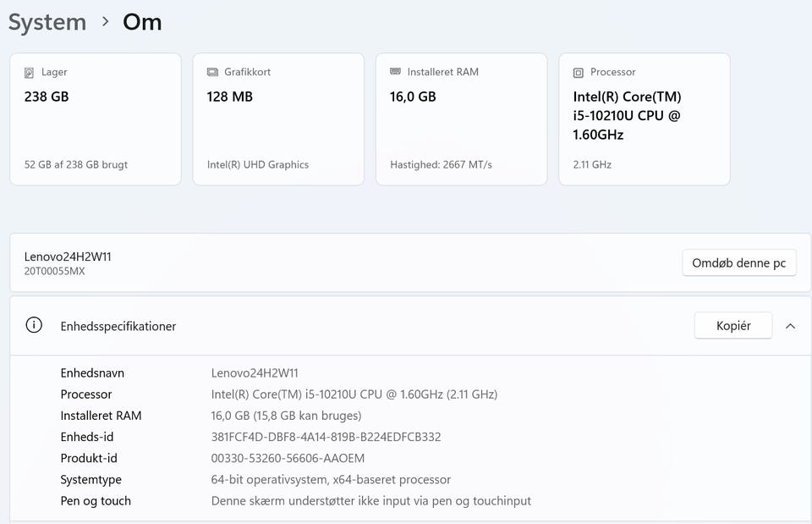Open the graphics card showing 128 MB
The height and width of the screenshot is (524, 812).
[x=278, y=119]
